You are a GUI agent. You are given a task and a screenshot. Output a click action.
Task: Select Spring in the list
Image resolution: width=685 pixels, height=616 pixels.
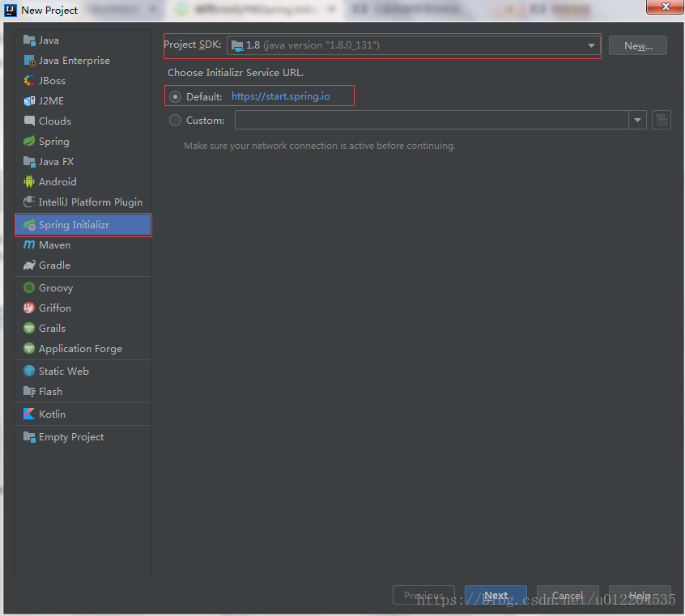click(x=83, y=141)
